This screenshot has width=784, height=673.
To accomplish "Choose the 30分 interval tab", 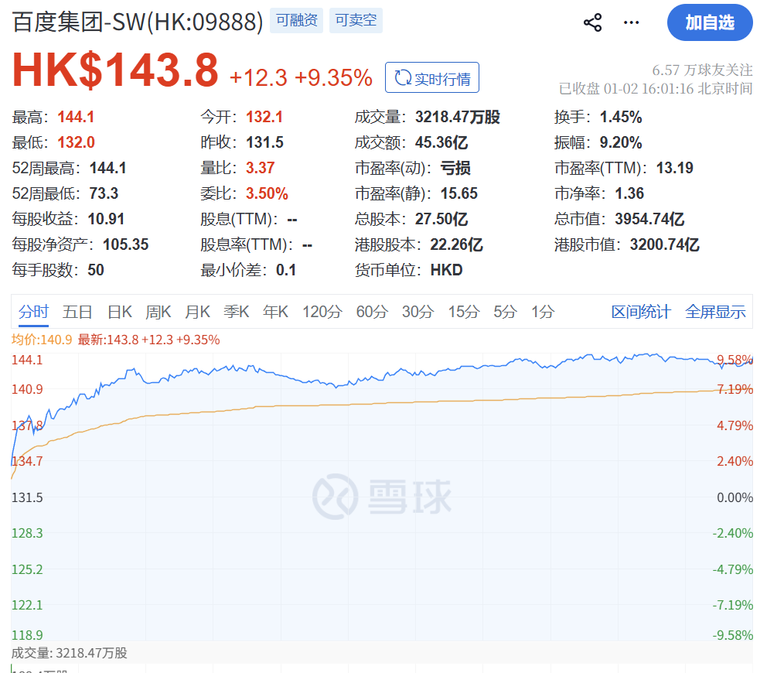I will coord(418,312).
